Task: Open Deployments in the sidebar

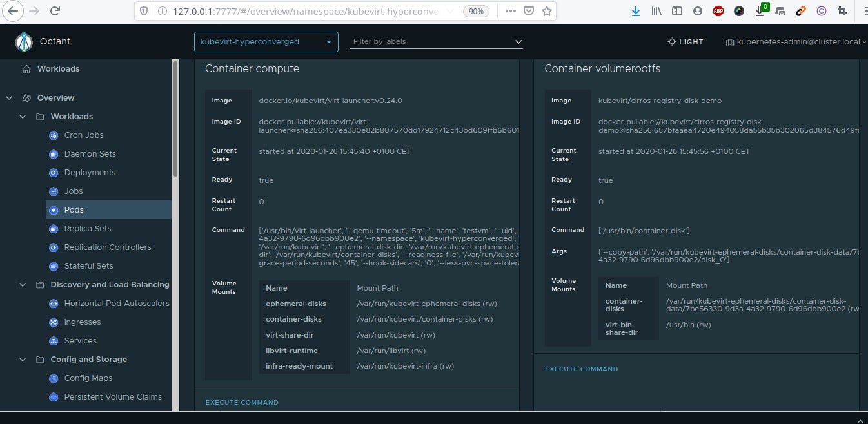Action: 90,173
